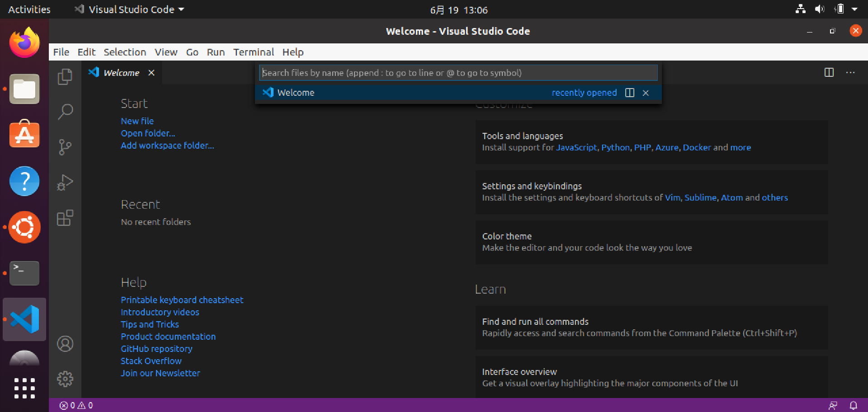
Task: Open the feedback icon in status bar
Action: point(833,405)
